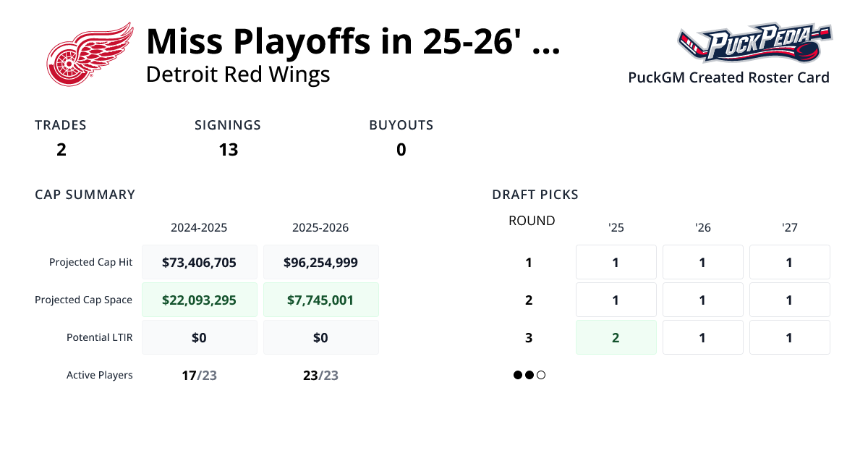The height and width of the screenshot is (456, 868).
Task: Click the 2025-2026 column header
Action: pos(320,227)
